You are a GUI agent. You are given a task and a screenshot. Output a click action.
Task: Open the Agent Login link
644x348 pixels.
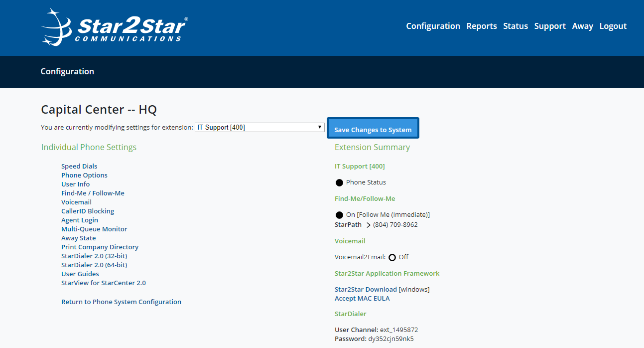coord(80,220)
